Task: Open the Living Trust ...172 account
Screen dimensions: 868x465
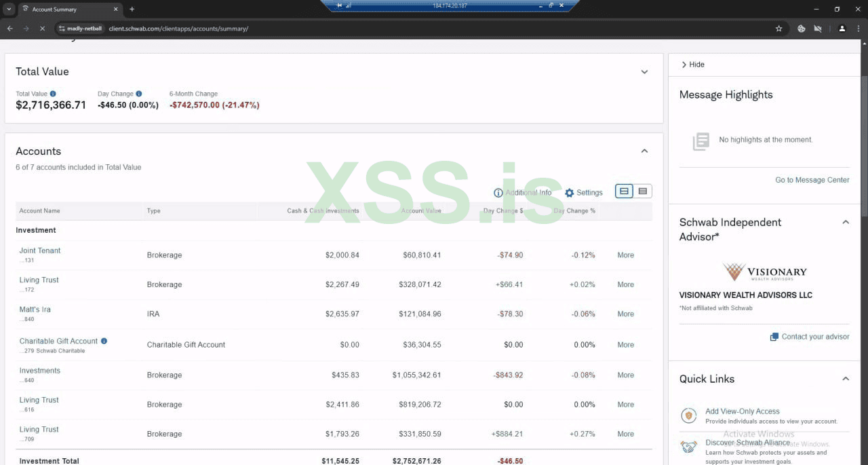Action: pos(39,280)
